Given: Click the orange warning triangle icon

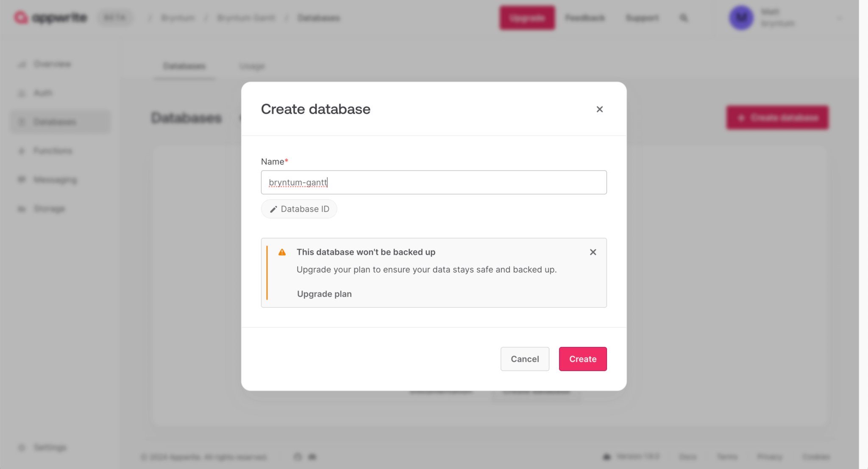Looking at the screenshot, I should pos(282,252).
